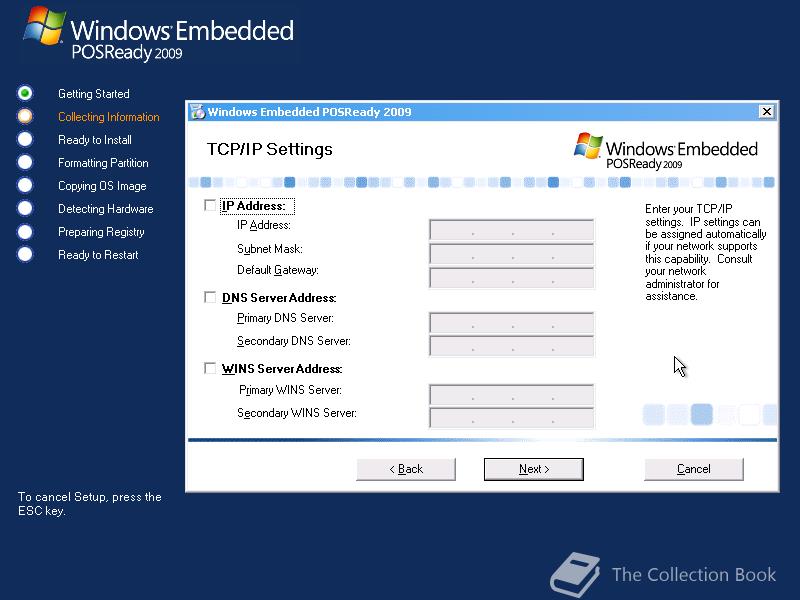This screenshot has height=600, width=800.
Task: Click the Preparing Registry step circle
Action: tap(25, 231)
